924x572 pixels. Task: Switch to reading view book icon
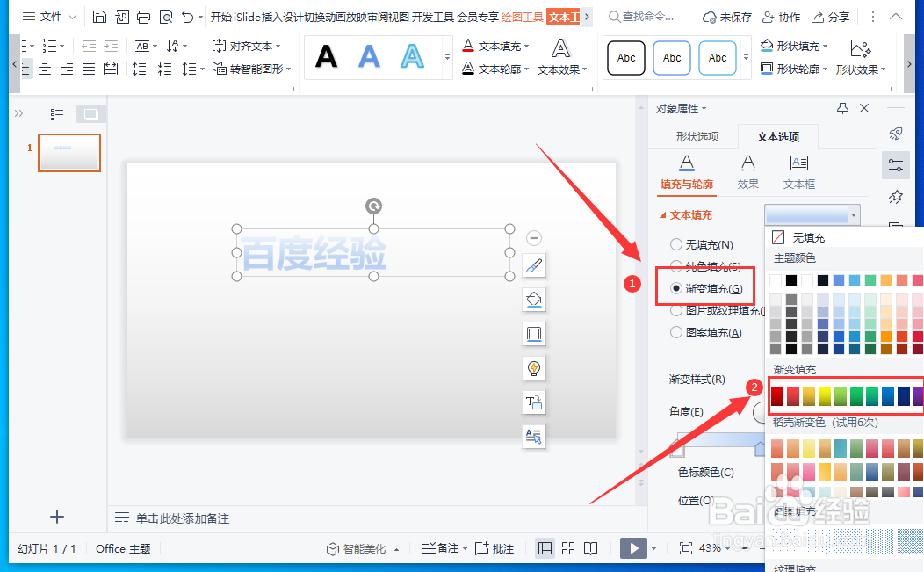tap(590, 548)
